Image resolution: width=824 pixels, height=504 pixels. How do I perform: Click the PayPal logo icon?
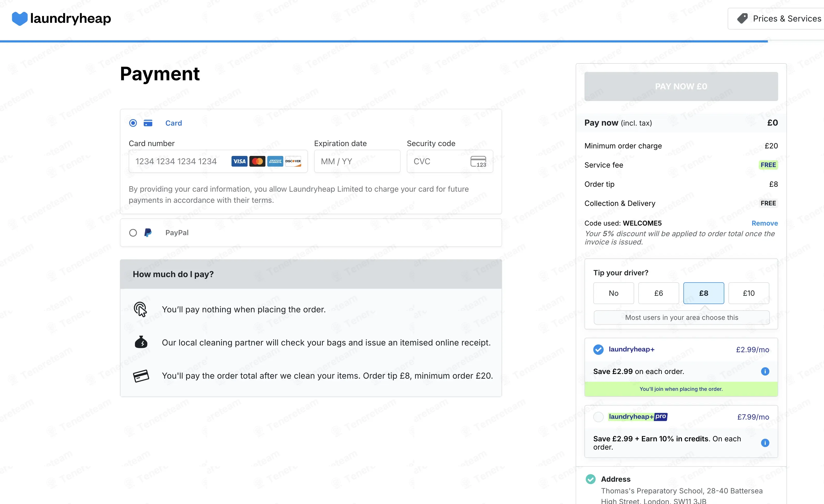coord(148,232)
